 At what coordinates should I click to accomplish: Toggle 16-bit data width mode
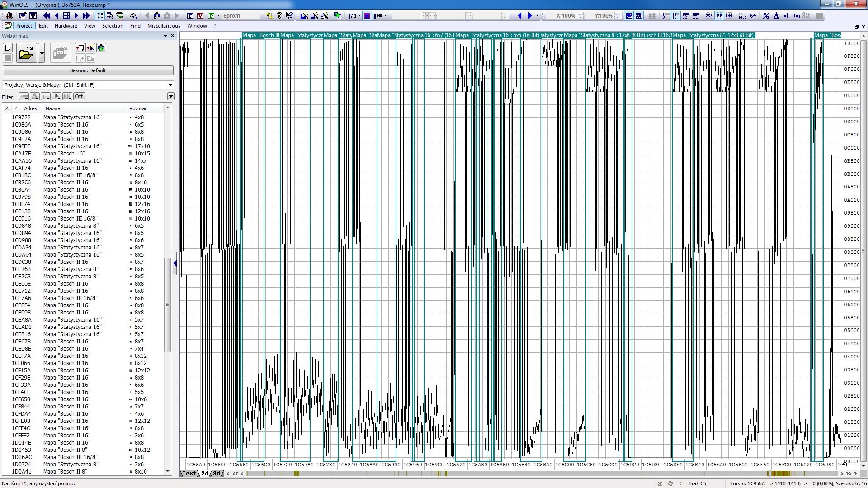pyautogui.click(x=675, y=15)
